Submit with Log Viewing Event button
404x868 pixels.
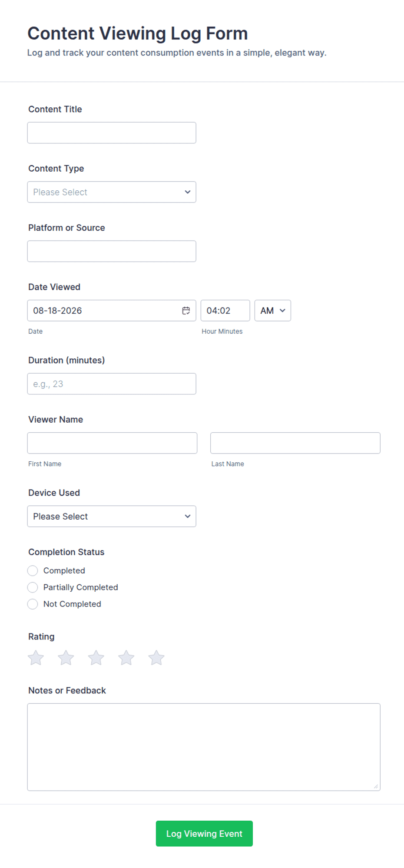pos(204,833)
